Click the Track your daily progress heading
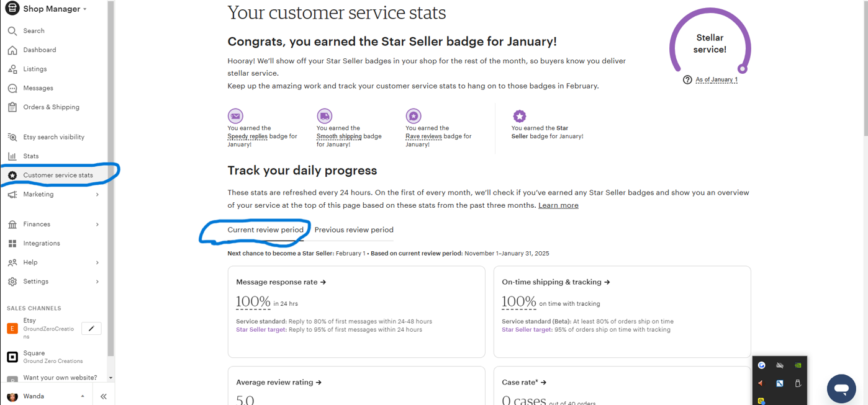The width and height of the screenshot is (868, 405). pyautogui.click(x=302, y=171)
